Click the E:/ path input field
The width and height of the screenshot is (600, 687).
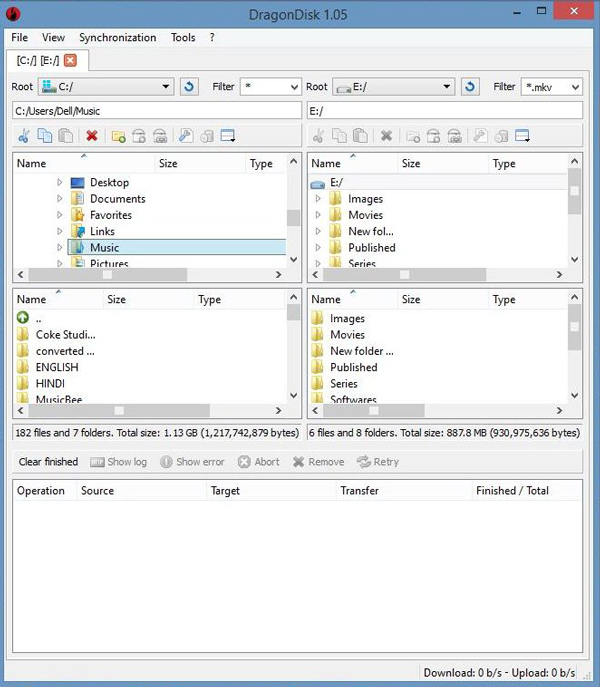(445, 111)
